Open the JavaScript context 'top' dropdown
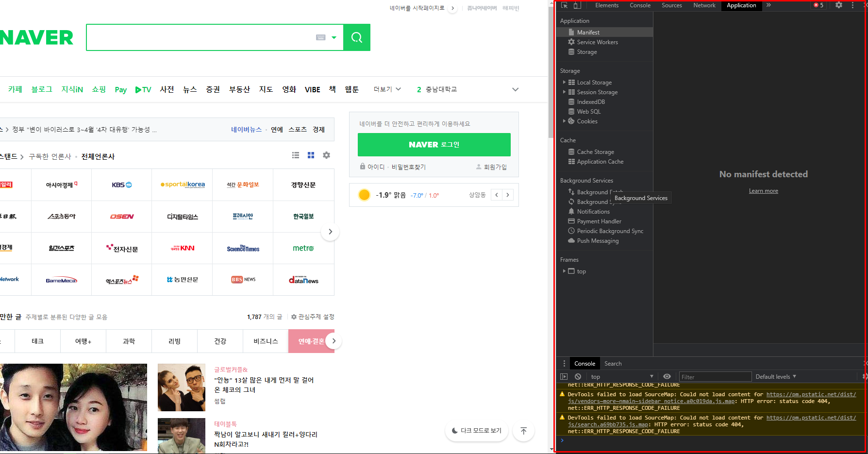868x454 pixels. pos(622,377)
